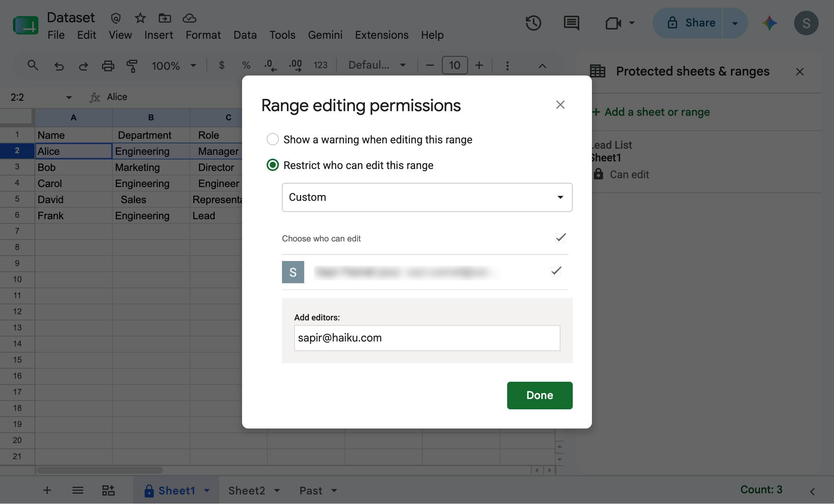Viewport: 834px width, 504px height.
Task: Star the Dataset document
Action: click(x=140, y=18)
